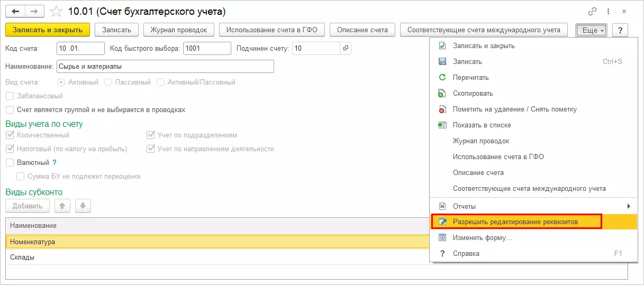Toggle the Забалансовый checkbox
This screenshot has height=286, width=644.
click(10, 96)
